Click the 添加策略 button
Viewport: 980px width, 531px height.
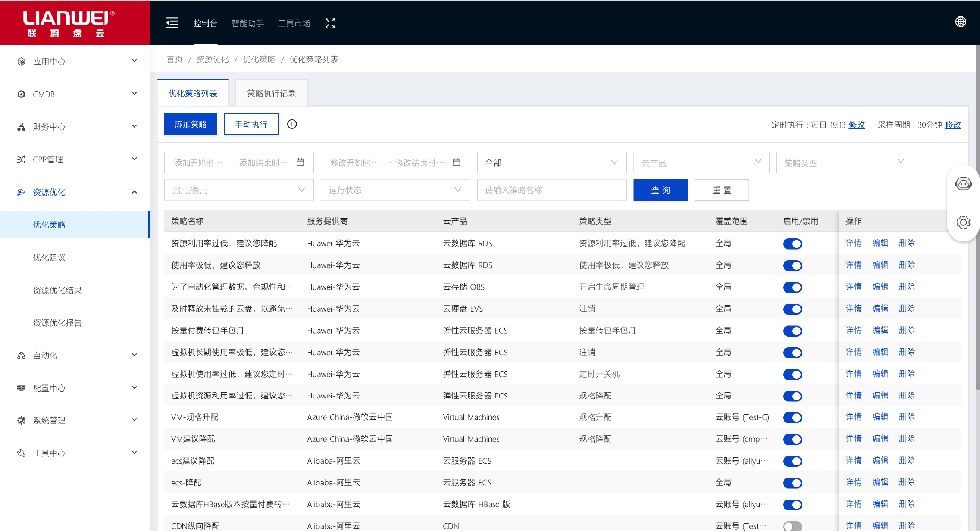191,125
